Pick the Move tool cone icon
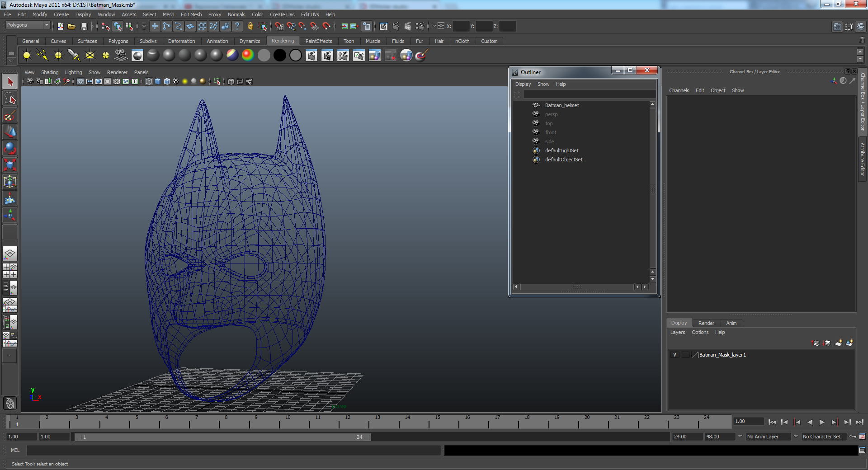 coord(10,132)
